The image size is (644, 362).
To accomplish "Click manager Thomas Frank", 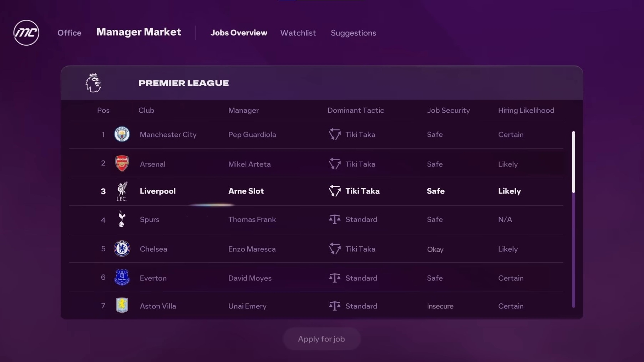I will [x=252, y=220].
